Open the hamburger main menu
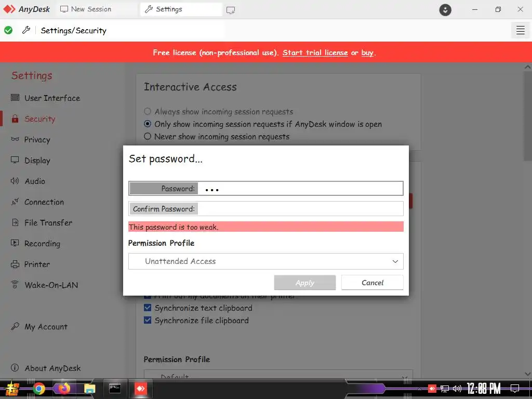The image size is (532, 399). tap(521, 30)
